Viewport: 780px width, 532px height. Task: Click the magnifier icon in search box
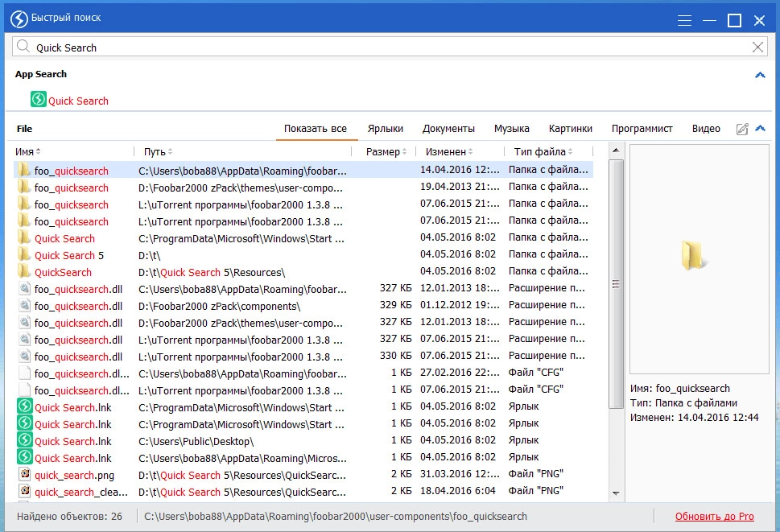coord(23,47)
